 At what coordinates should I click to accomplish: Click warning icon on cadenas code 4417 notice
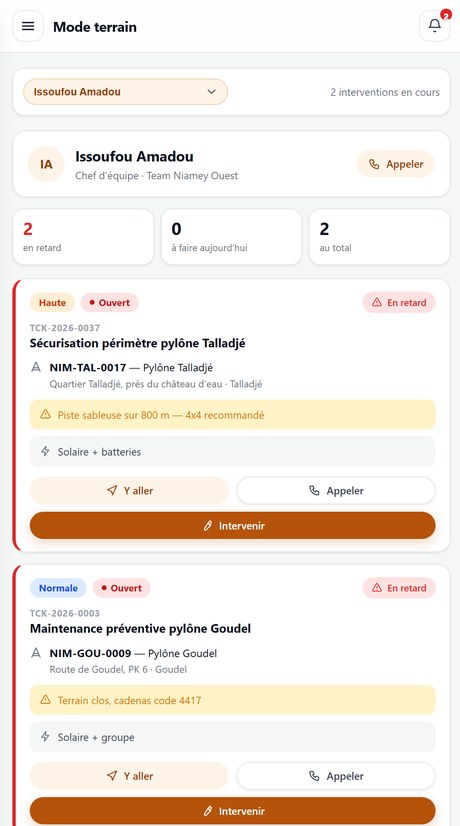tap(45, 700)
